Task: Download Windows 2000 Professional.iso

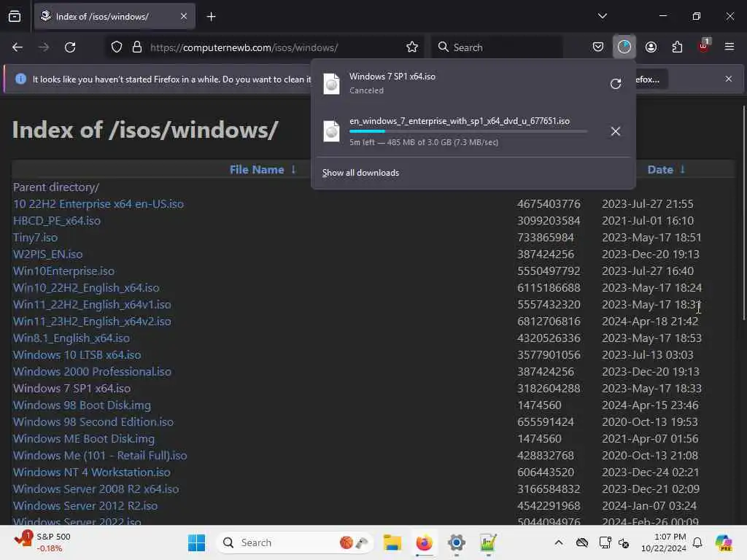Action: point(93,371)
